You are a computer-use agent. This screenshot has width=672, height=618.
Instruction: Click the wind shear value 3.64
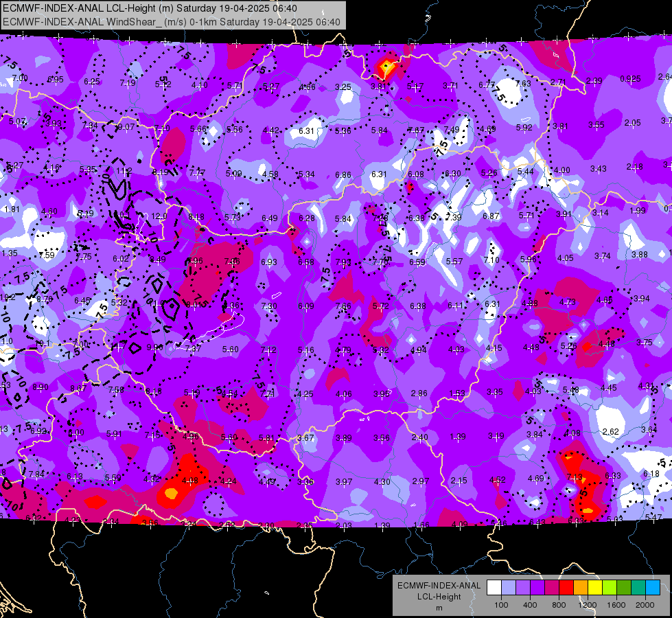(649, 429)
